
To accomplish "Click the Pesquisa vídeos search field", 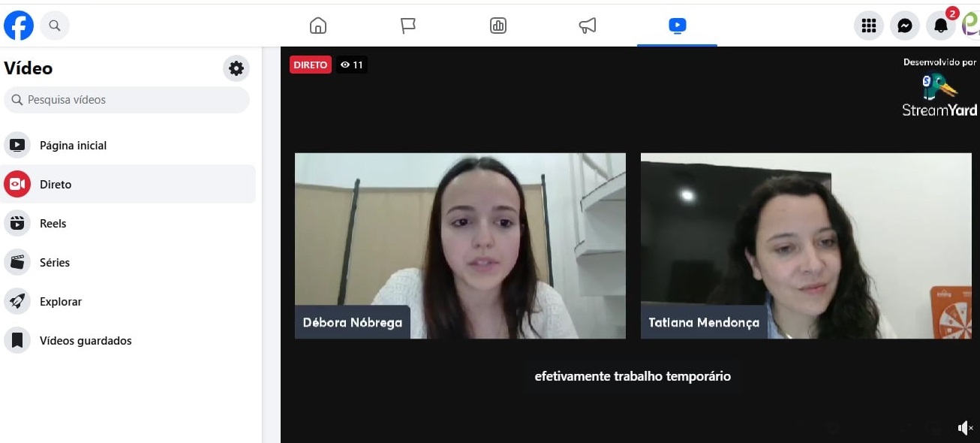I will point(128,100).
